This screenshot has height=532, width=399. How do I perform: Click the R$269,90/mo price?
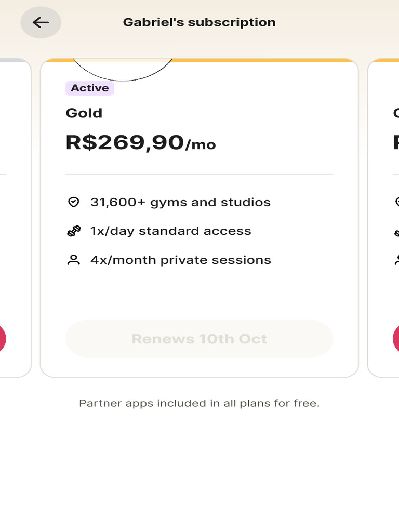tap(140, 142)
